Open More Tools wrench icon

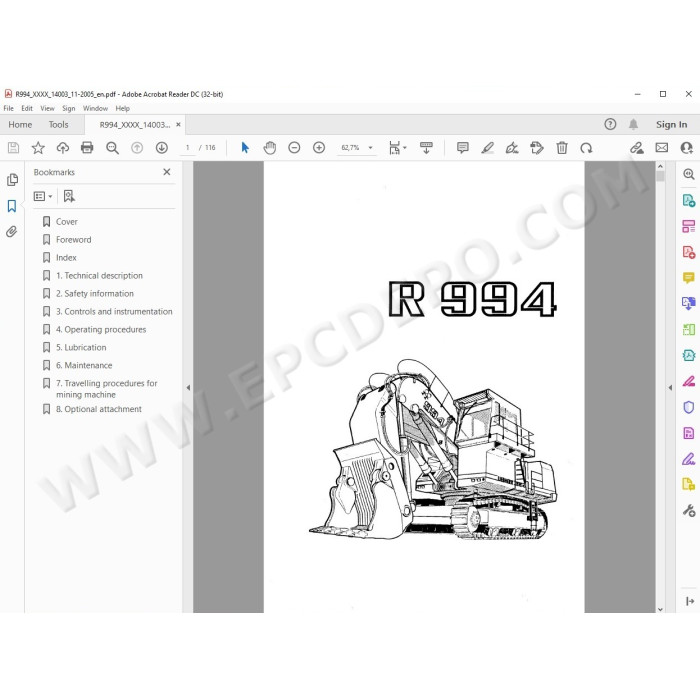point(688,510)
